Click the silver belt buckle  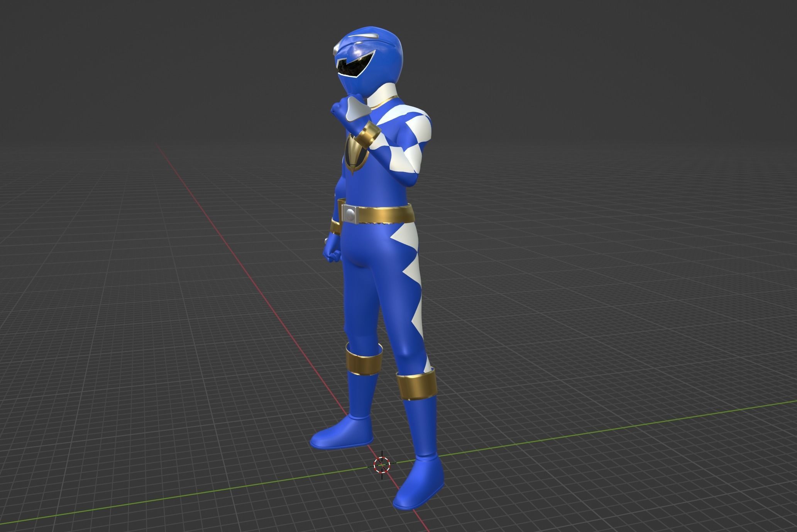pos(350,214)
